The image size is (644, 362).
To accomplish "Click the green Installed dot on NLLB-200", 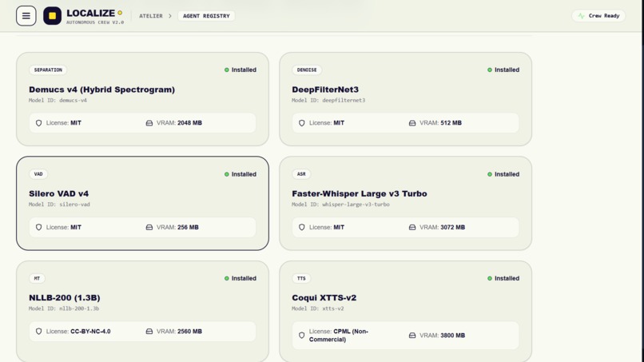I will (227, 278).
